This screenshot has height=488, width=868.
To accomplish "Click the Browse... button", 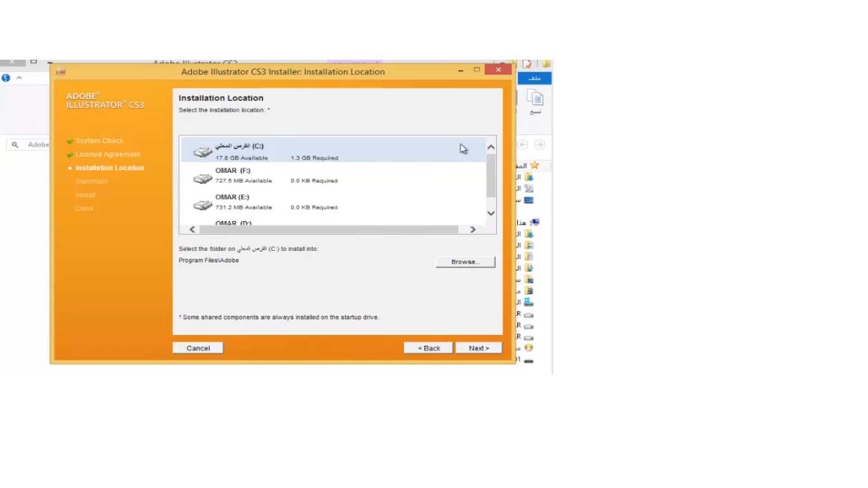I will pyautogui.click(x=465, y=262).
